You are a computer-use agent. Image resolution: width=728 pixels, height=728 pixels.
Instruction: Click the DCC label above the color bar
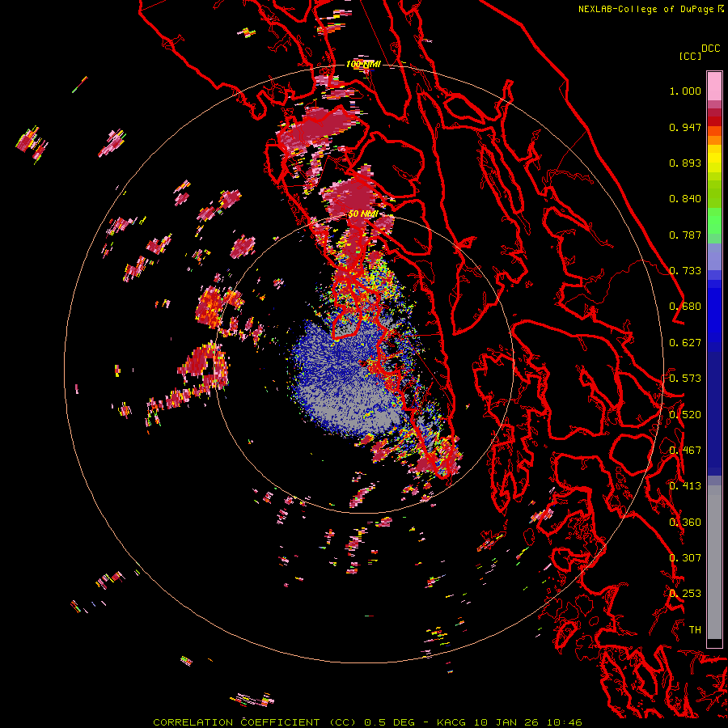point(711,49)
